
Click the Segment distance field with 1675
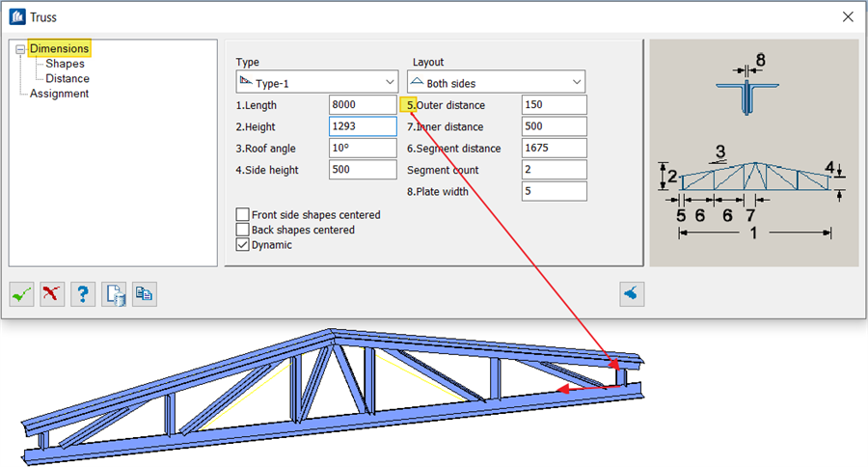[x=555, y=148]
